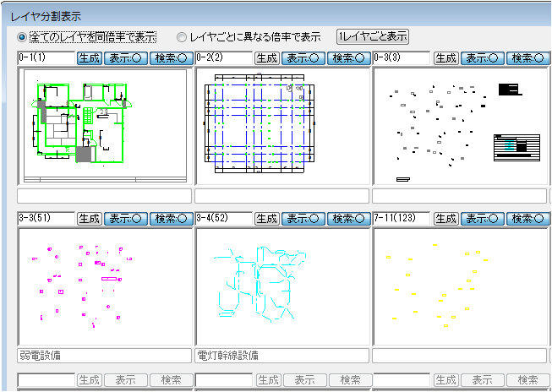
Task: Select the yellow symbols layer preview
Action: pyautogui.click(x=459, y=286)
